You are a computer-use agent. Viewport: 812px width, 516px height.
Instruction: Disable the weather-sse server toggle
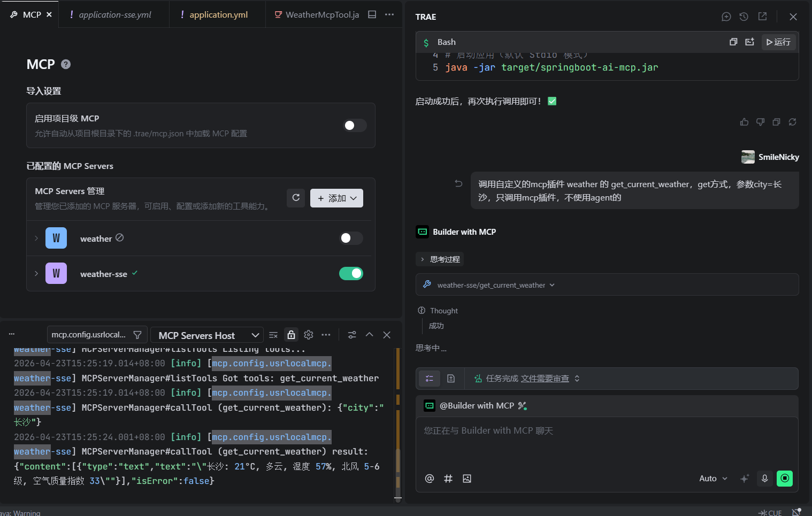(x=351, y=273)
